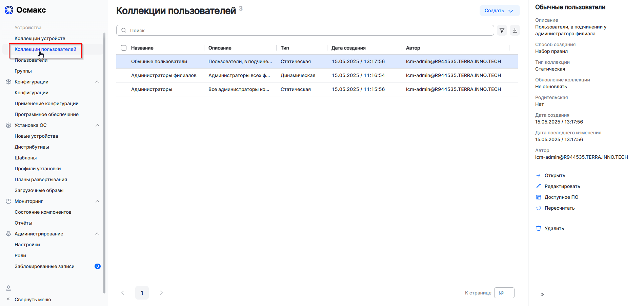Click the user profile icon at sidebar bottom
The image size is (644, 306).
(8, 288)
